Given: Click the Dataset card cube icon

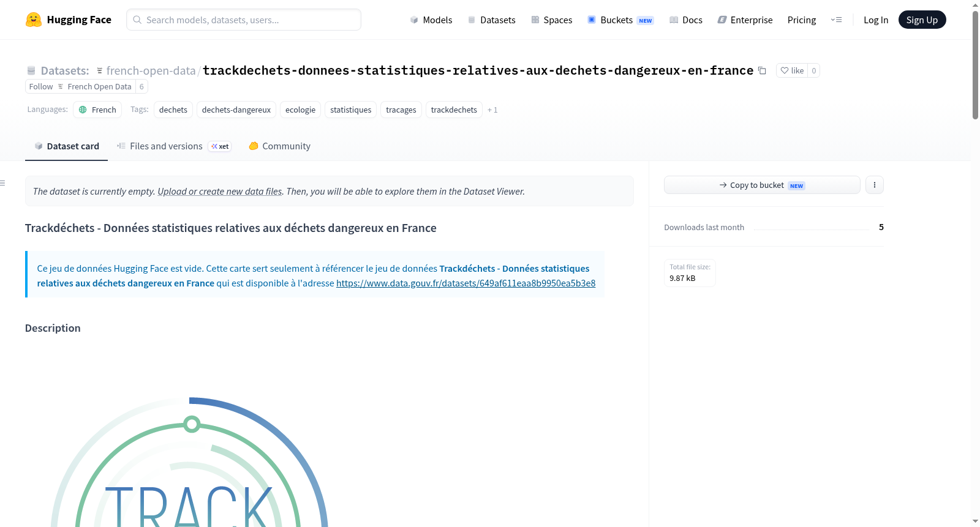Looking at the screenshot, I should 39,146.
